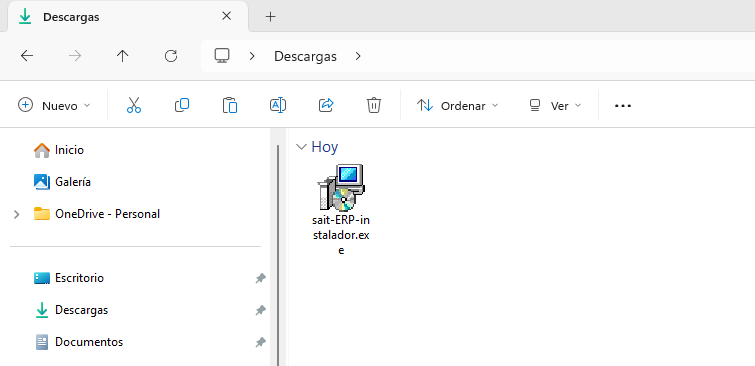Click the navigation pane scrollbar

[x=277, y=255]
